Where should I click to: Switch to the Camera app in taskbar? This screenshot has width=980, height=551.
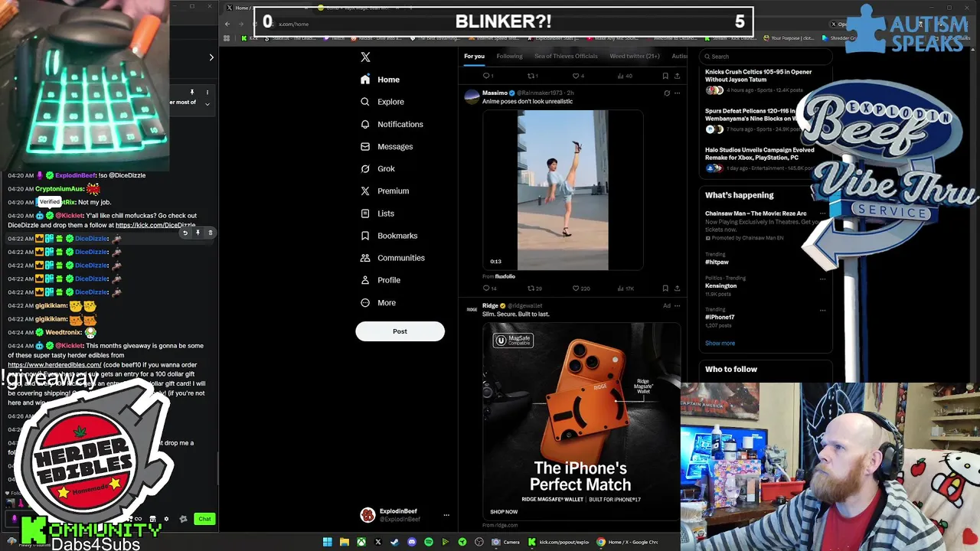click(505, 542)
